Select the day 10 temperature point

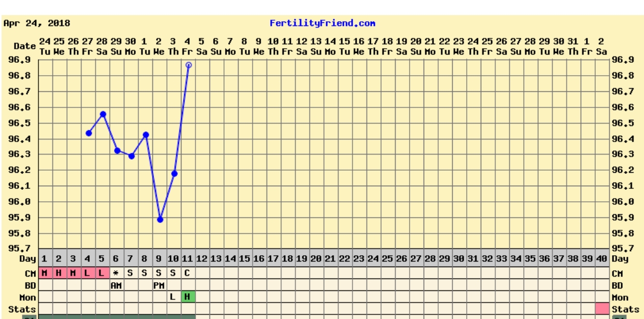click(x=174, y=174)
